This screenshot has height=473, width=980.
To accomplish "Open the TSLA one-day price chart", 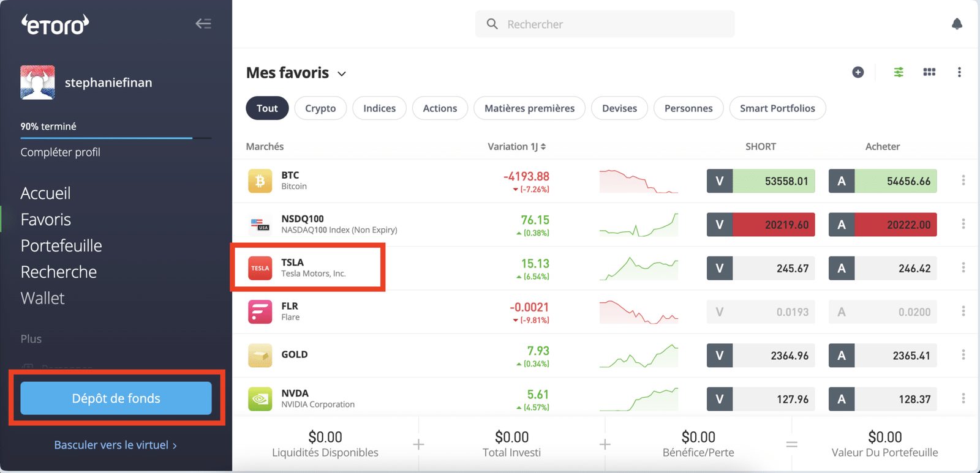I will [x=639, y=268].
